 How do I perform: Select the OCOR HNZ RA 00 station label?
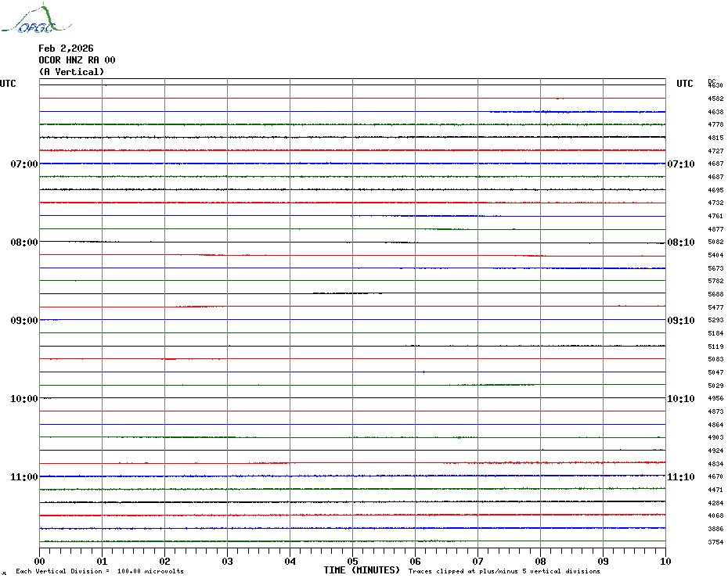[x=77, y=60]
